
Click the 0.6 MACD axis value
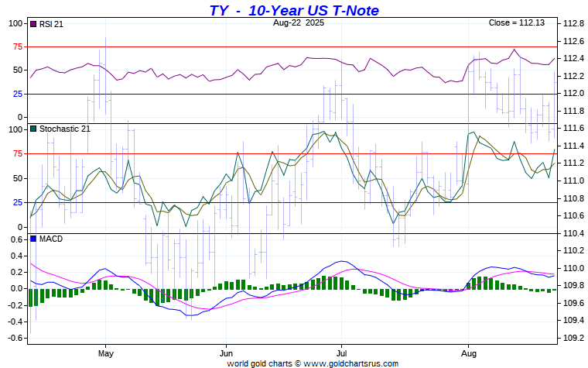(17, 239)
